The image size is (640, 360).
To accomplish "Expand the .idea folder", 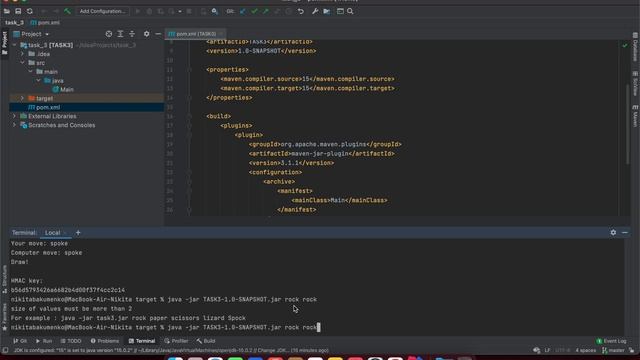I will point(22,54).
